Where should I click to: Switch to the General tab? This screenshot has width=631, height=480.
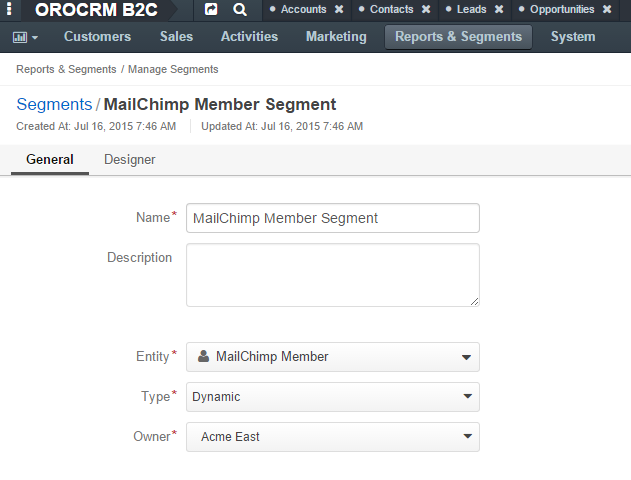50,160
